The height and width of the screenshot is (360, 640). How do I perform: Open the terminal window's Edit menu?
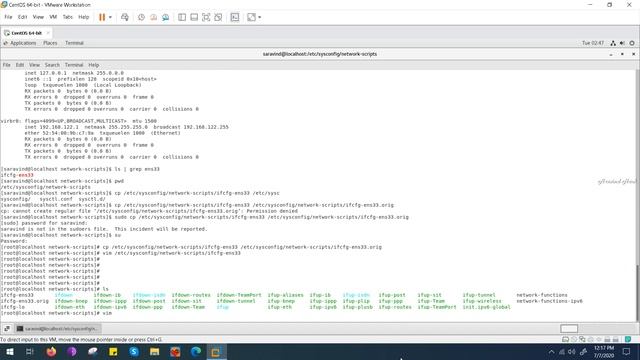pyautogui.click(x=20, y=65)
